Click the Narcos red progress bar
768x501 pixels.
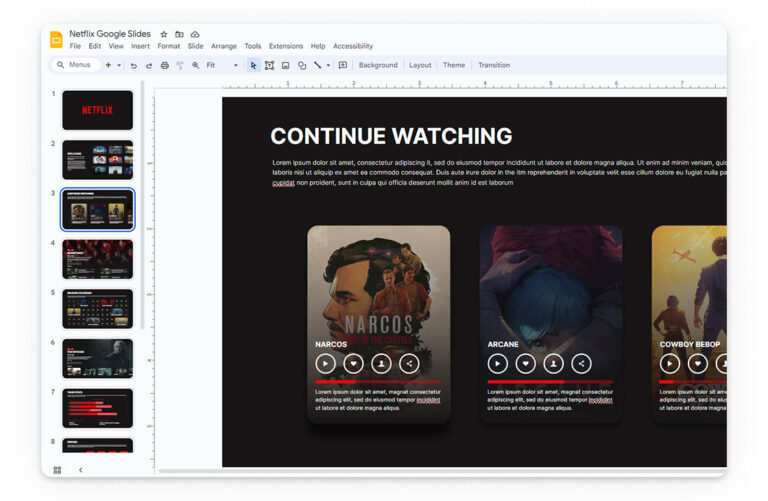378,382
